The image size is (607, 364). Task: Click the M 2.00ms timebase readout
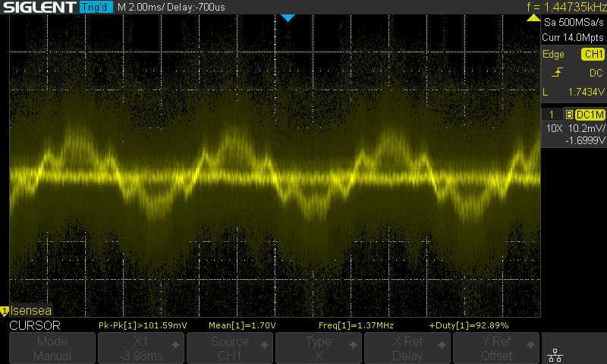click(x=141, y=7)
